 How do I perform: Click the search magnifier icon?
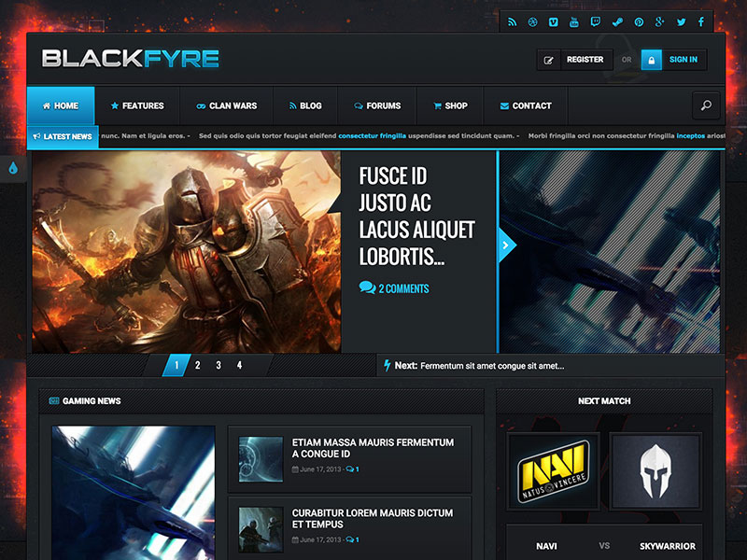click(x=707, y=105)
